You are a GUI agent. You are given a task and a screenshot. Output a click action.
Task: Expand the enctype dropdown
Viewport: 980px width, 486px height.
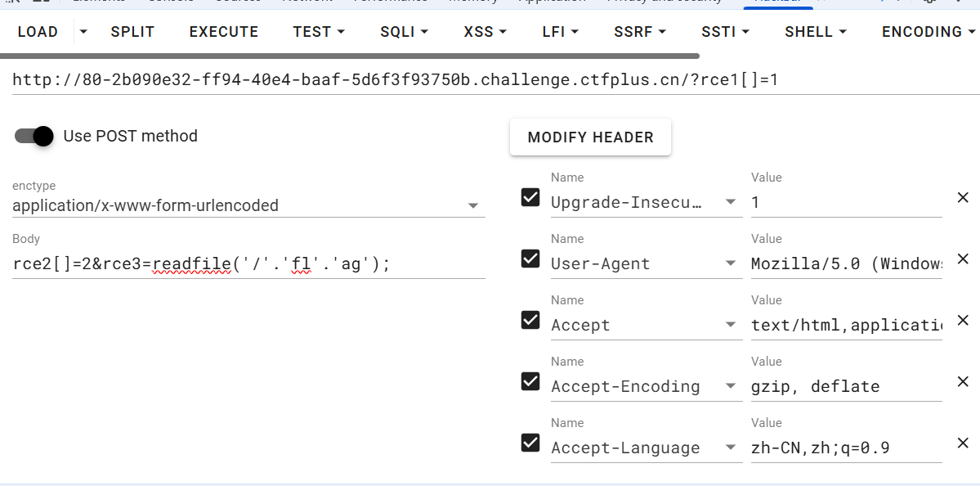pyautogui.click(x=472, y=205)
